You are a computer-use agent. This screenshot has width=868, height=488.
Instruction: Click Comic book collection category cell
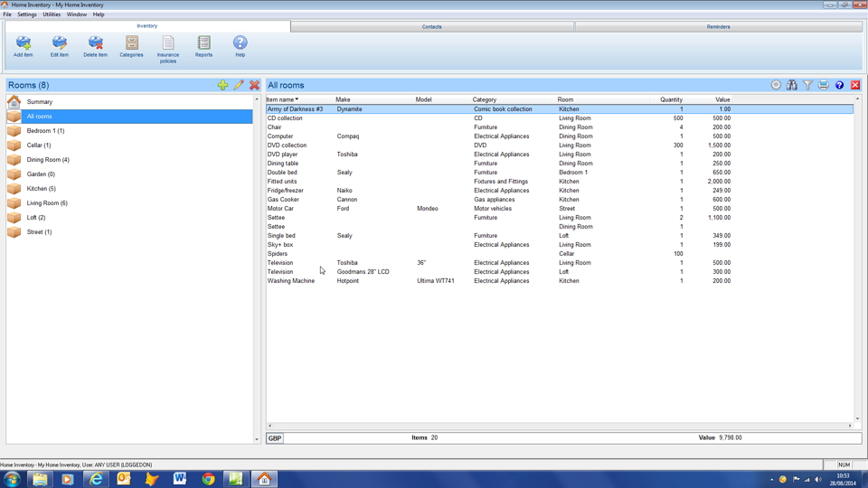[x=503, y=109]
